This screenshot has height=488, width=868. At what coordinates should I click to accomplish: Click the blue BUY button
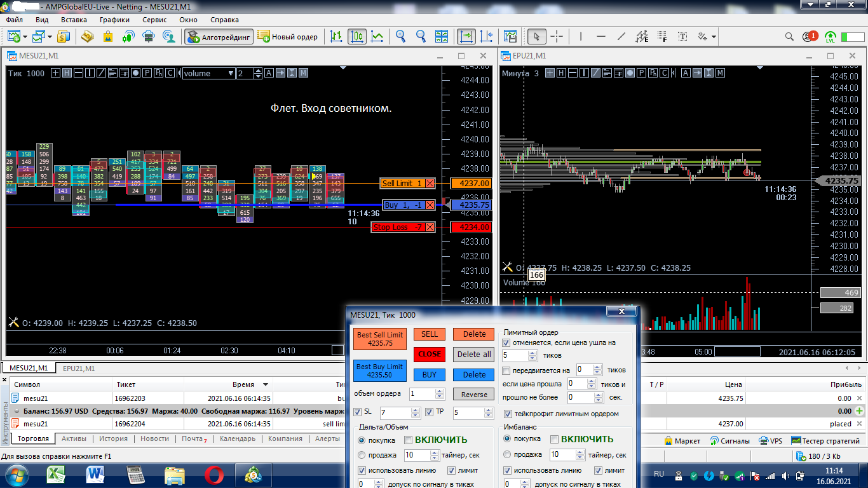[430, 375]
